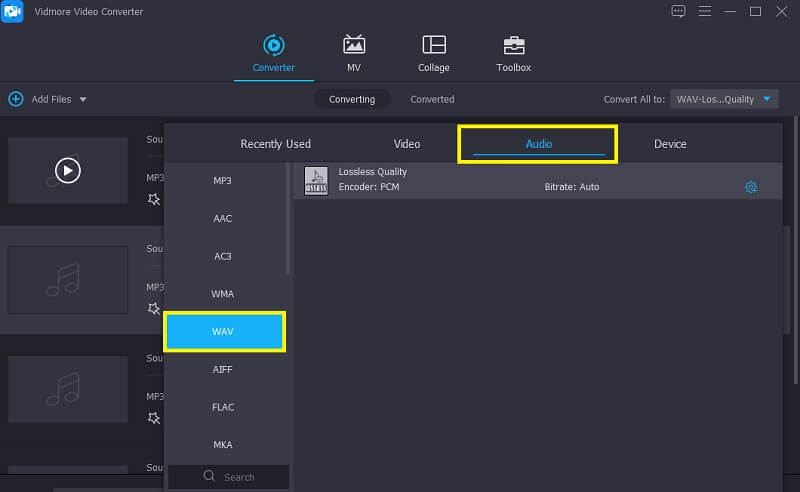Viewport: 800px width, 492px height.
Task: Click the format list scrollbar
Action: [x=289, y=220]
